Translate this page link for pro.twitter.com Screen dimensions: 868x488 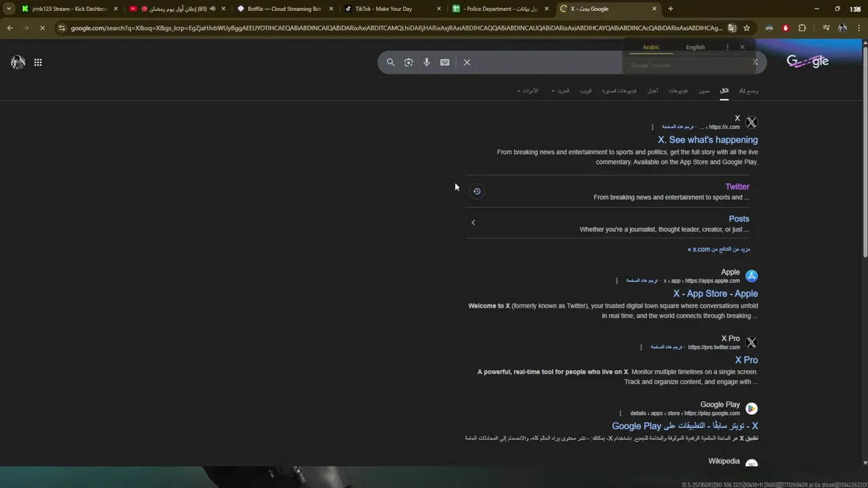pos(667,347)
